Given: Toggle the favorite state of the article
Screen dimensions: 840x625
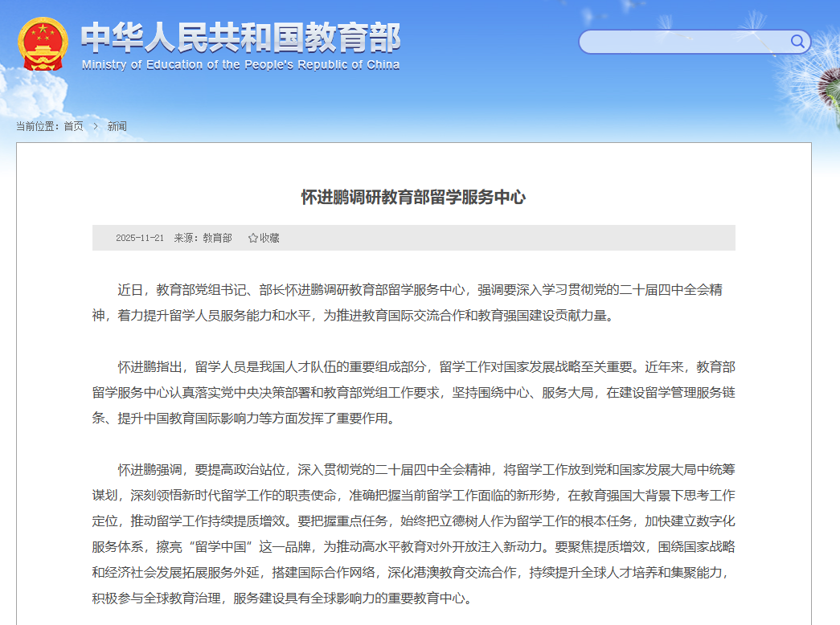Looking at the screenshot, I should [x=265, y=238].
